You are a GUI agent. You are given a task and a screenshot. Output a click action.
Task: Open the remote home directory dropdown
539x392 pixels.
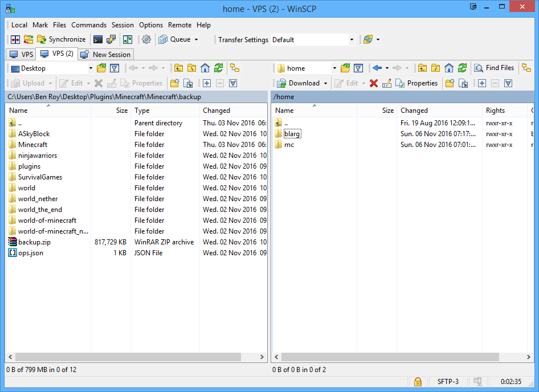click(334, 68)
